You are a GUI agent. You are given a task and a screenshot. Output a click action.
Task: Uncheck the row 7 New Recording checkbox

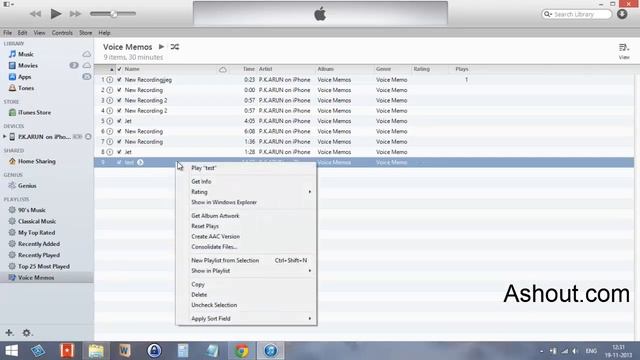(x=119, y=142)
